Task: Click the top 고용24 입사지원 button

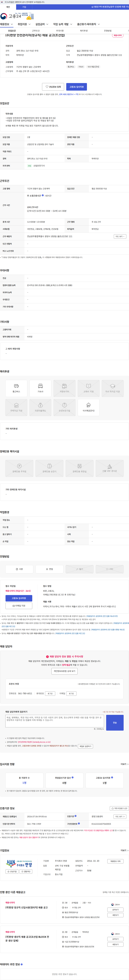Action: pyautogui.click(x=76, y=87)
